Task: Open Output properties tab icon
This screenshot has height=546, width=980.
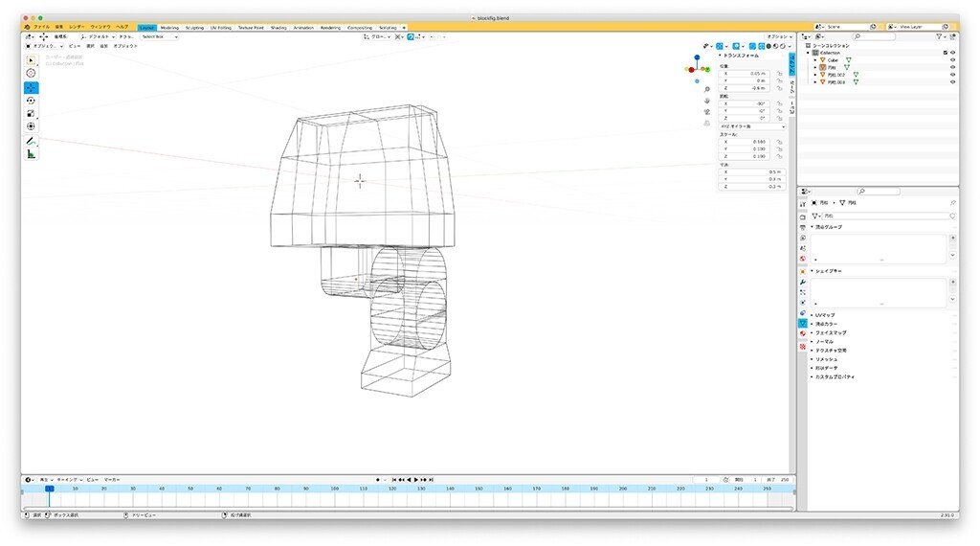Action: tap(803, 228)
